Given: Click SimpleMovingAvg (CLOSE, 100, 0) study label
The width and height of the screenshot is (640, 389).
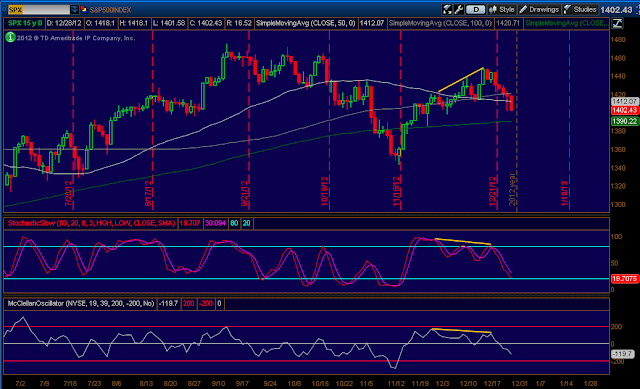Looking at the screenshot, I should click(440, 23).
